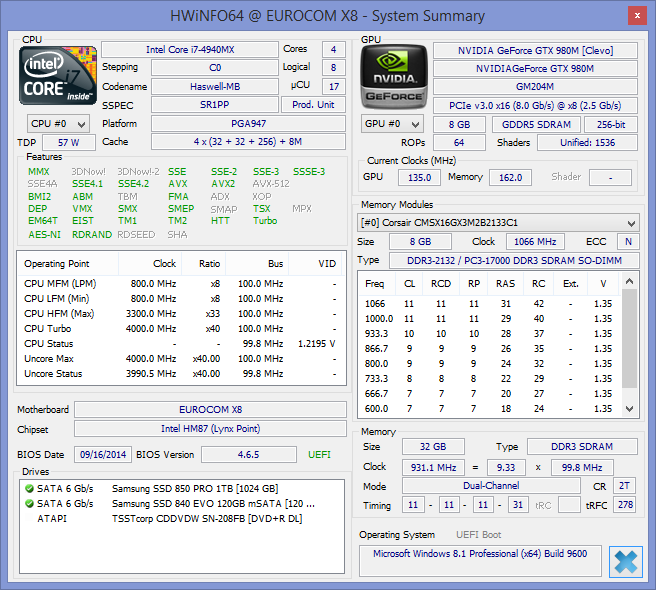656x590 pixels.
Task: Click the tRFC 278 value field
Action: [x=624, y=505]
